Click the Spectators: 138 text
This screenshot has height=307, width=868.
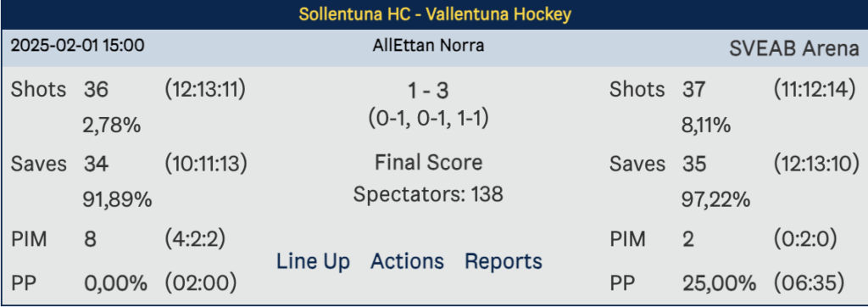tap(428, 194)
